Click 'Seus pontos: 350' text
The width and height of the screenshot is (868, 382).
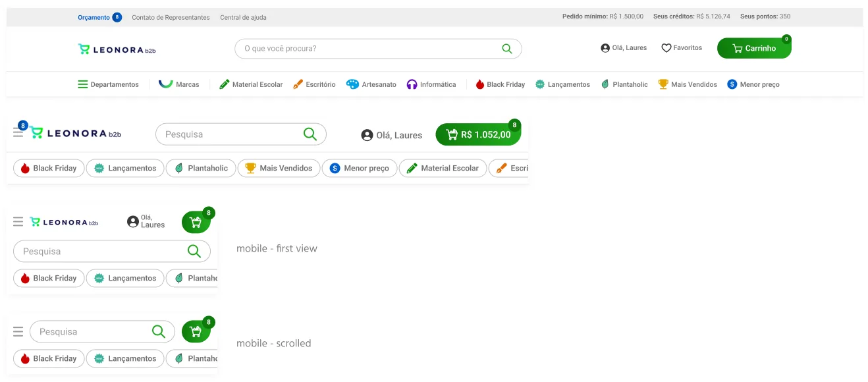765,16
